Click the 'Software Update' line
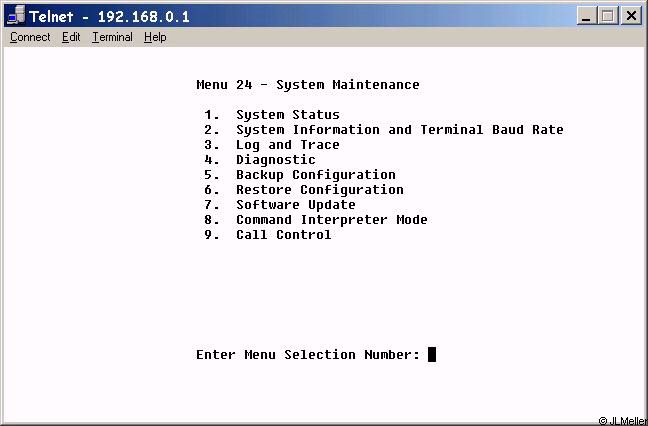Image resolution: width=648 pixels, height=426 pixels. 280,205
